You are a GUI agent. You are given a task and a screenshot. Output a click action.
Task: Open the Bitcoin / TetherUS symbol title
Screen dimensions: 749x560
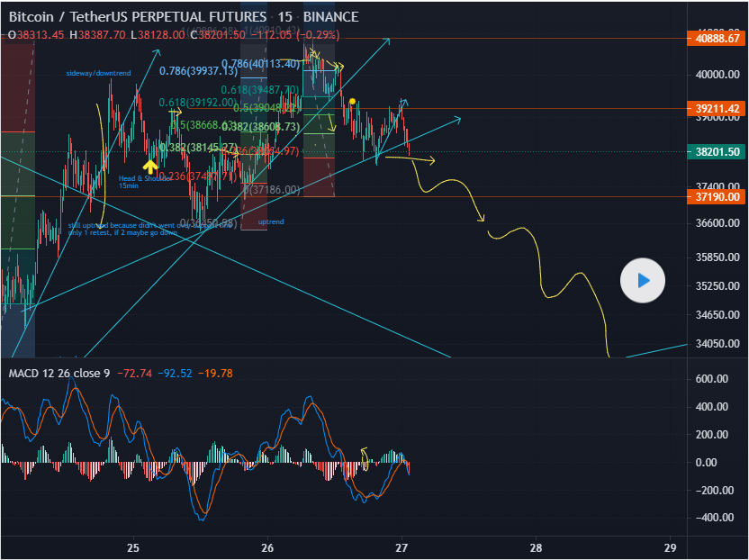[x=137, y=17]
